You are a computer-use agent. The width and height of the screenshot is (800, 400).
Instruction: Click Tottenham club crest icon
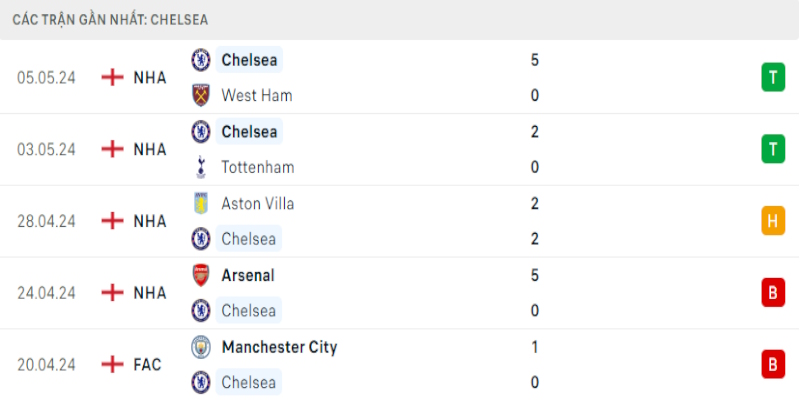pyautogui.click(x=201, y=167)
